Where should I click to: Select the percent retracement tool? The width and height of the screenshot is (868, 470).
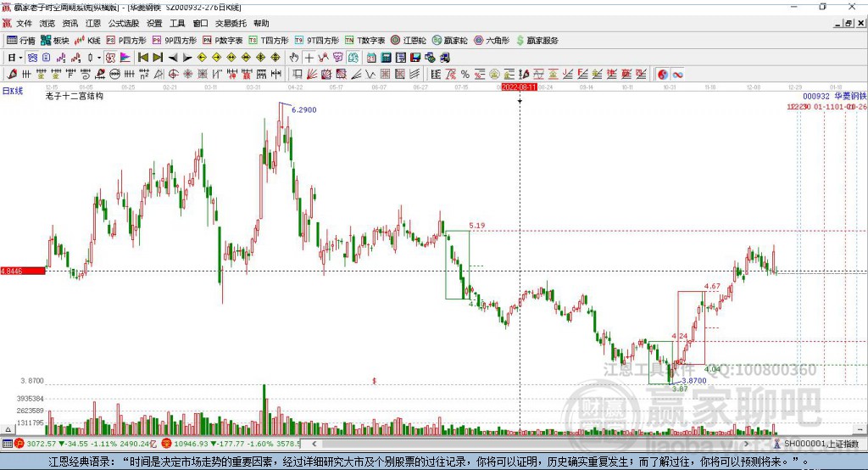465,75
